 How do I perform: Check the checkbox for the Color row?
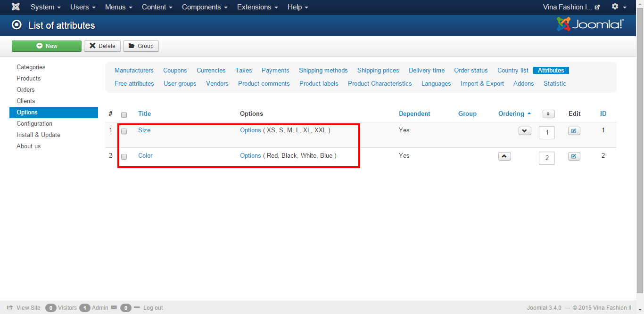pyautogui.click(x=124, y=156)
